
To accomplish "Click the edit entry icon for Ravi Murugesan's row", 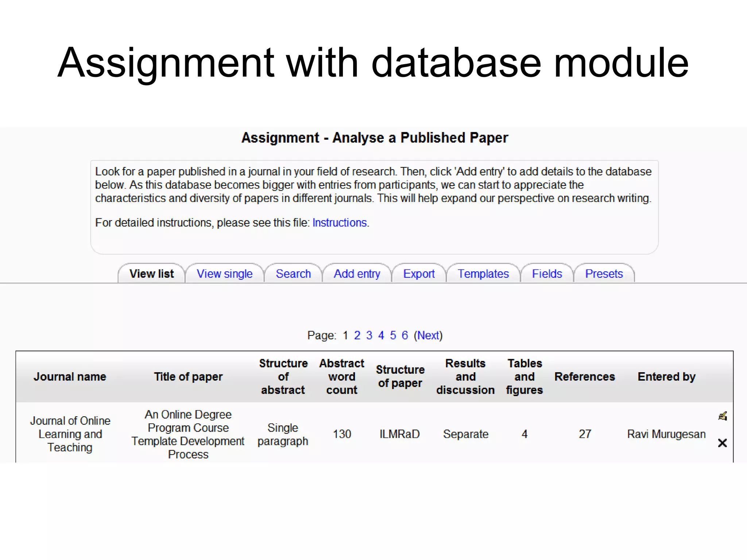I will (x=722, y=416).
